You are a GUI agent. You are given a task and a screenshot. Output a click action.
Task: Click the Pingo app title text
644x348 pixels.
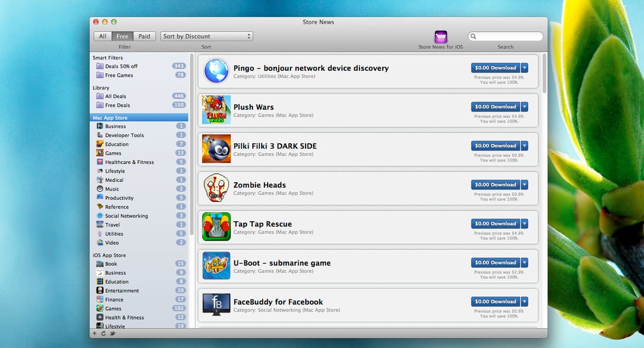tap(311, 68)
